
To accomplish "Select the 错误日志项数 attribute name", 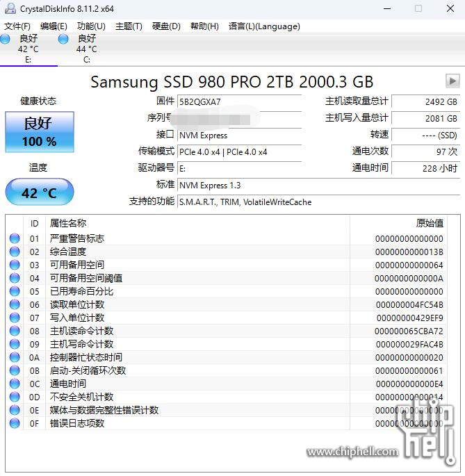I will click(x=77, y=423).
